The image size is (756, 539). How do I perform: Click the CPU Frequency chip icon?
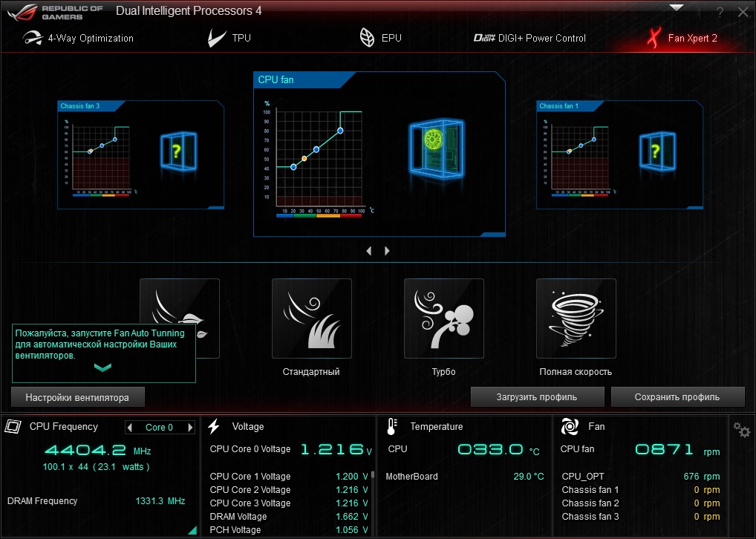(x=13, y=426)
